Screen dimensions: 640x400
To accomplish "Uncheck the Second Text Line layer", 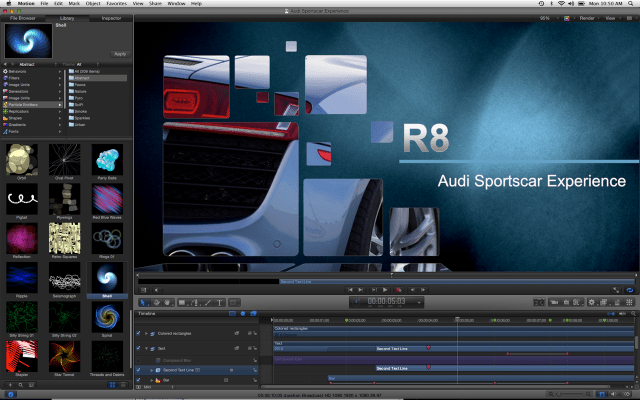I will pos(138,369).
